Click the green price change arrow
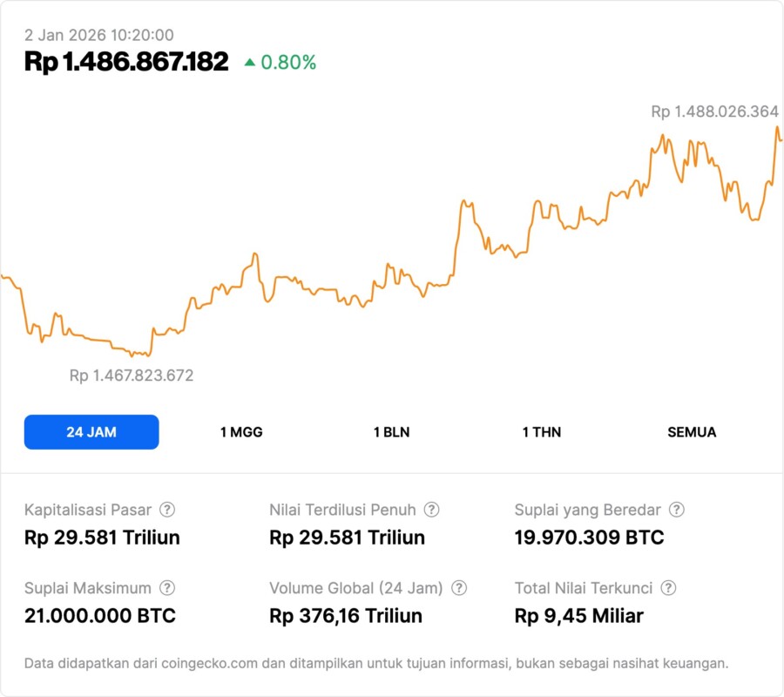784x697 pixels. pyautogui.click(x=250, y=62)
